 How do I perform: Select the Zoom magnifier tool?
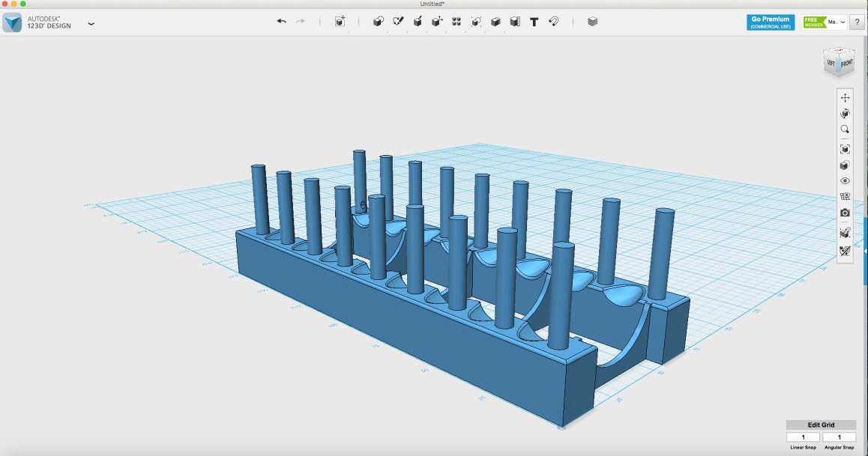[x=845, y=130]
